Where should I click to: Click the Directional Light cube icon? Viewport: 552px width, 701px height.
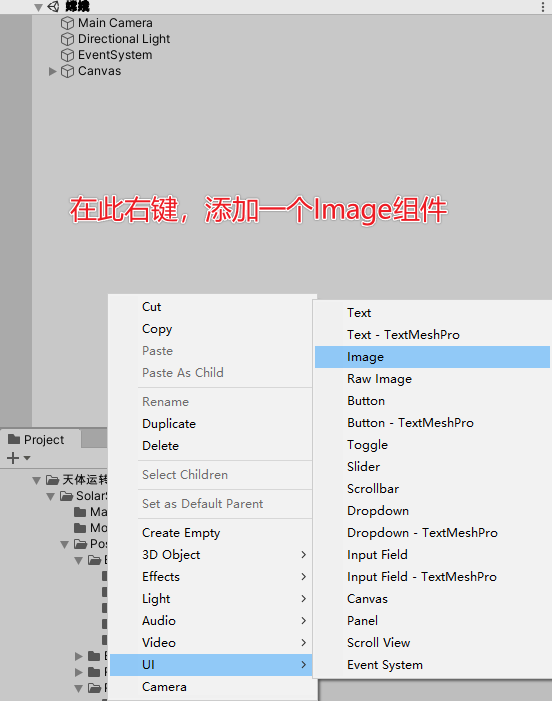(67, 39)
